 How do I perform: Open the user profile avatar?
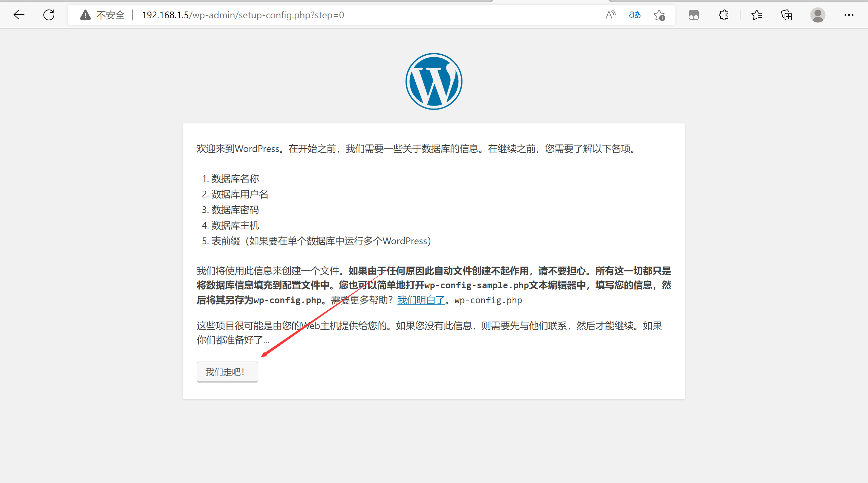[x=818, y=15]
